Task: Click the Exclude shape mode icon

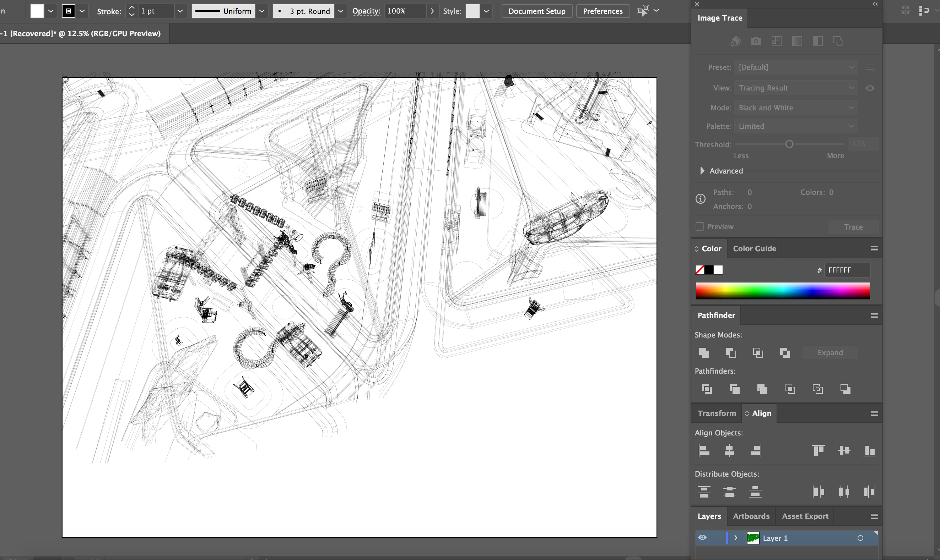Action: coord(785,352)
